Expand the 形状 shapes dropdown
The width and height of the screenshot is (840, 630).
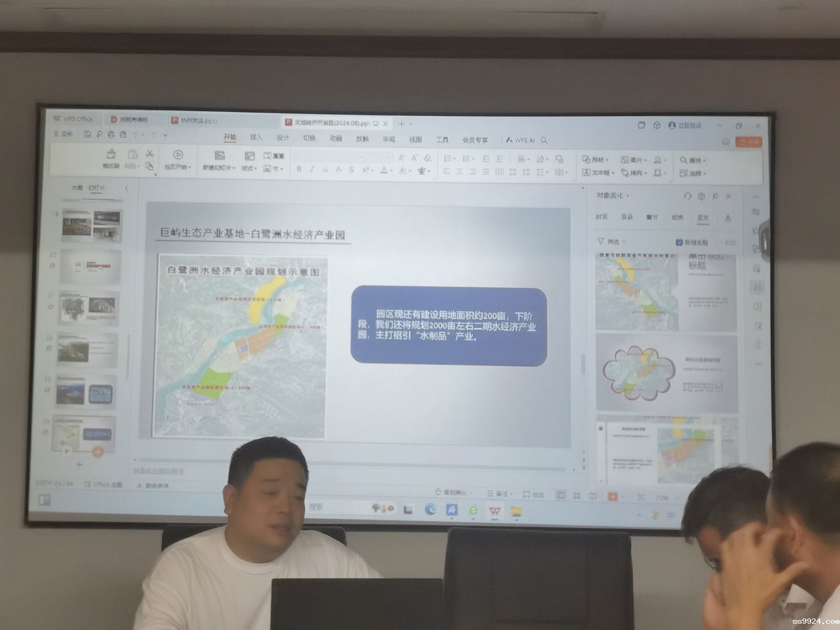[596, 160]
